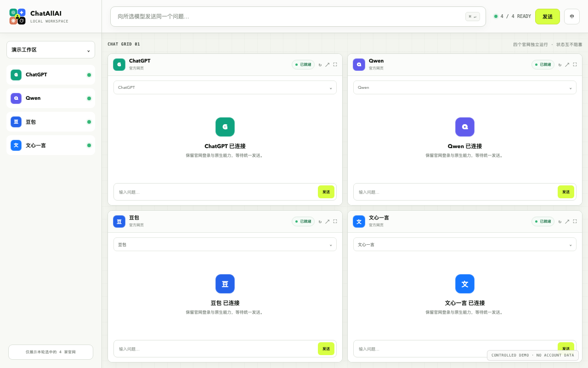
Task: Click the Qwen icon in the panel header
Action: pyautogui.click(x=359, y=64)
